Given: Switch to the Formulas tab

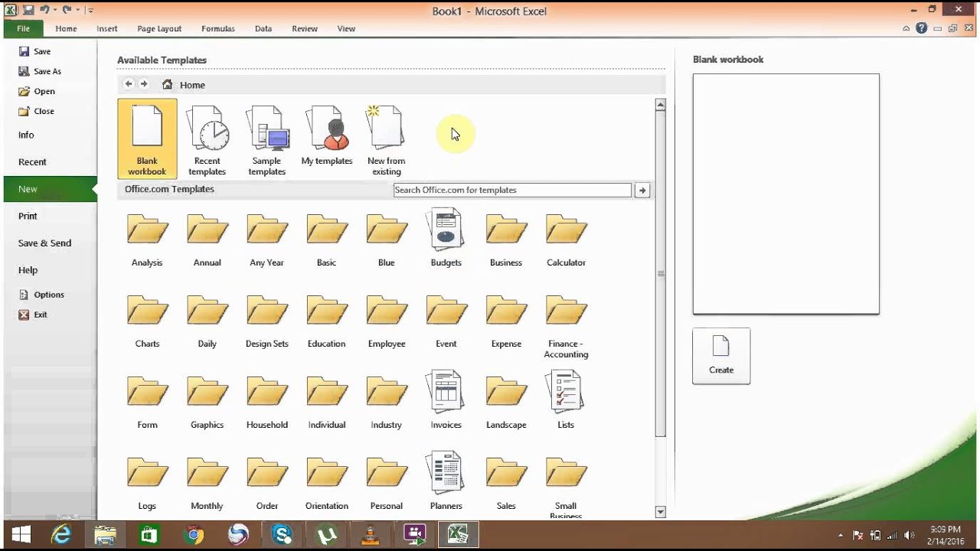Looking at the screenshot, I should click(218, 28).
